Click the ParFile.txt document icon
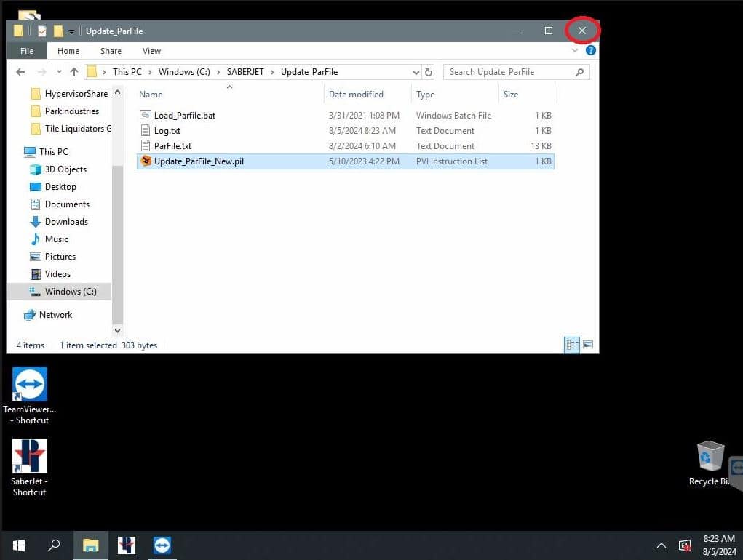The width and height of the screenshot is (743, 560). click(x=146, y=145)
